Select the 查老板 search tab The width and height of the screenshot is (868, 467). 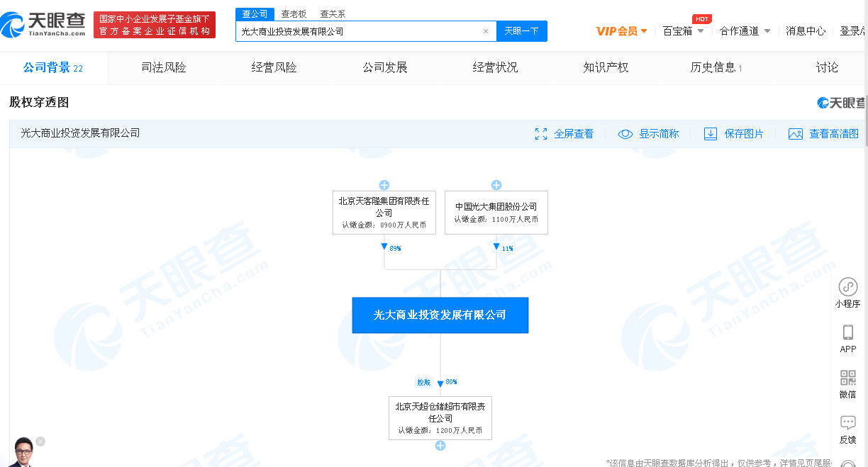(x=294, y=13)
